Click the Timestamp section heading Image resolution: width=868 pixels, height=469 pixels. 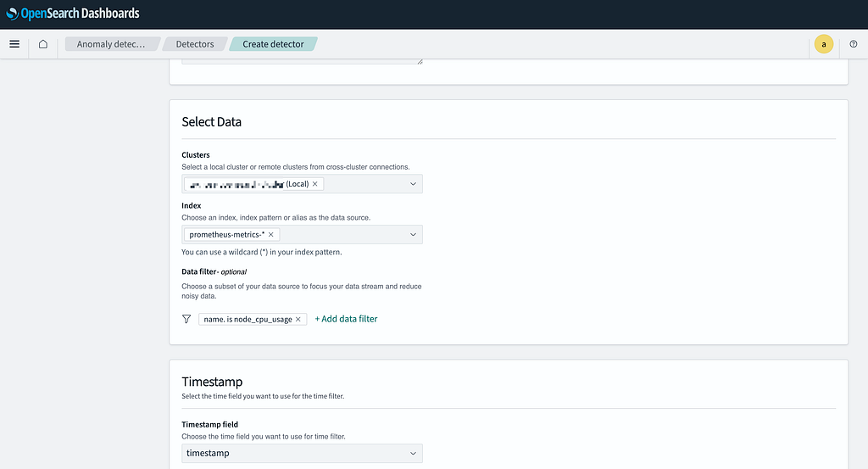[x=212, y=382]
